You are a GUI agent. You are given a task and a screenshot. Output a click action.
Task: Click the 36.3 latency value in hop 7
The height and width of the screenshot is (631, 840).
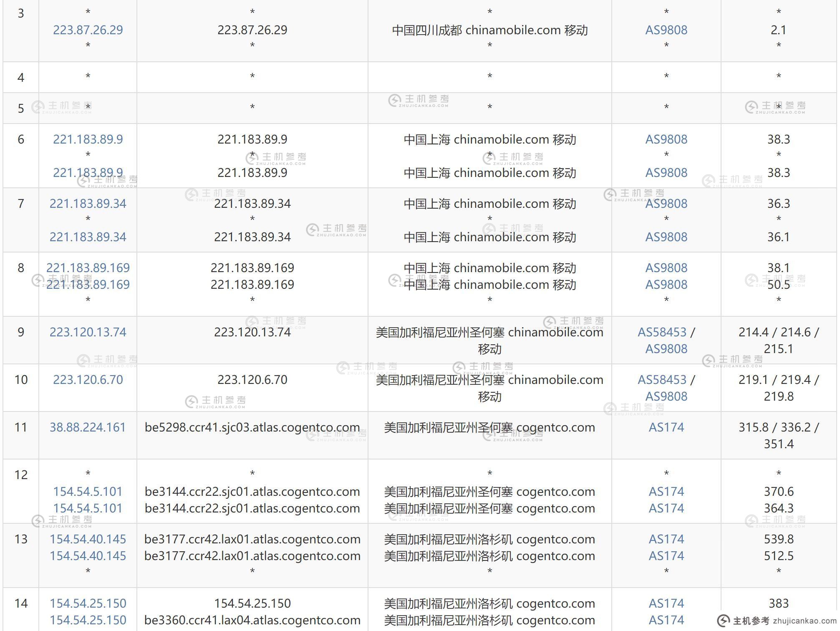click(778, 204)
